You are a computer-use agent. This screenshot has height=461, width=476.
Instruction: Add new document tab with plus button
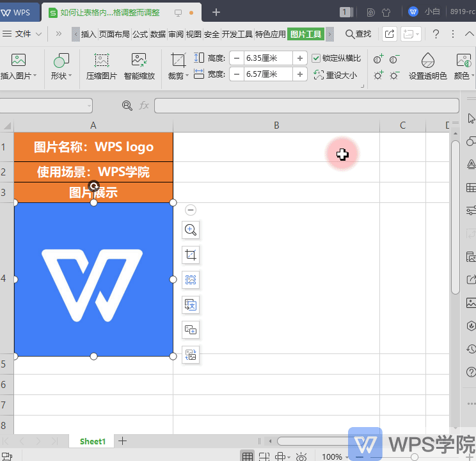pyautogui.click(x=216, y=12)
